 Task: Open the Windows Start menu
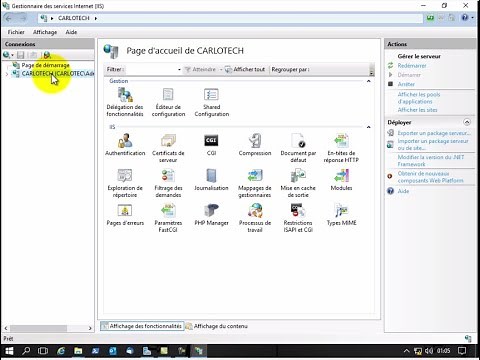coord(9,351)
